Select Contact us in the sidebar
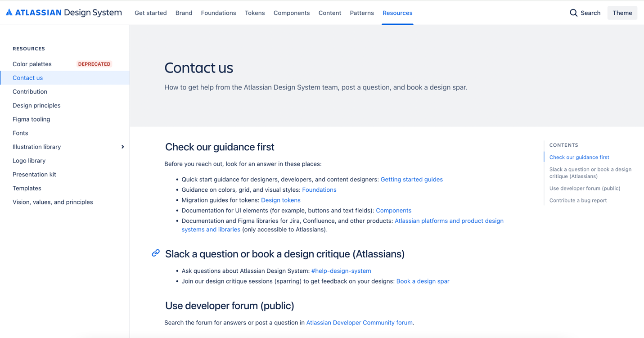Viewport: 644px width, 338px height. 27,78
